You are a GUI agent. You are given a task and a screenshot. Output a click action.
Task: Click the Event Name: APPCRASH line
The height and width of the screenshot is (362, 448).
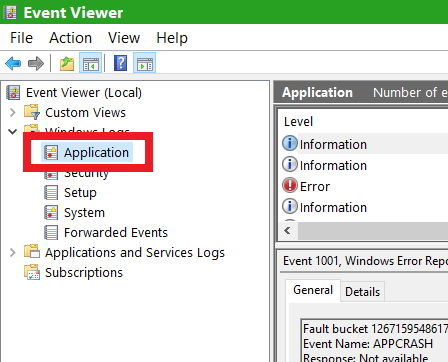[368, 344]
